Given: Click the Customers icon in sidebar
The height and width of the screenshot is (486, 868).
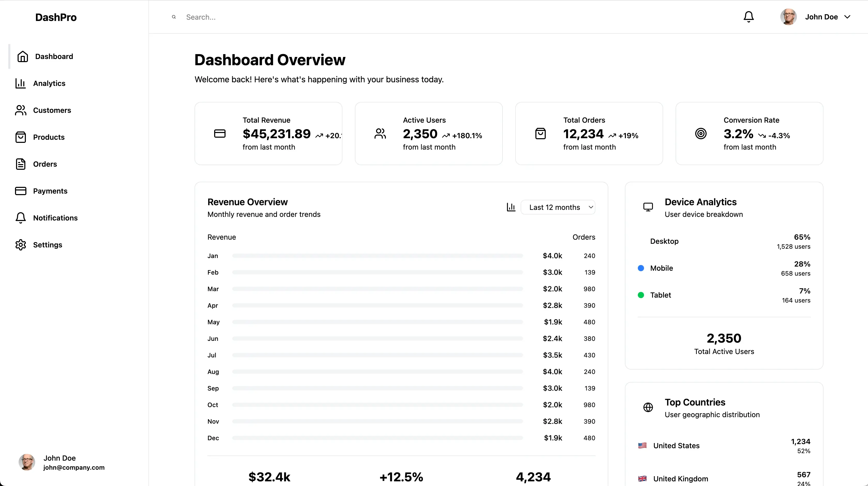Looking at the screenshot, I should (20, 110).
